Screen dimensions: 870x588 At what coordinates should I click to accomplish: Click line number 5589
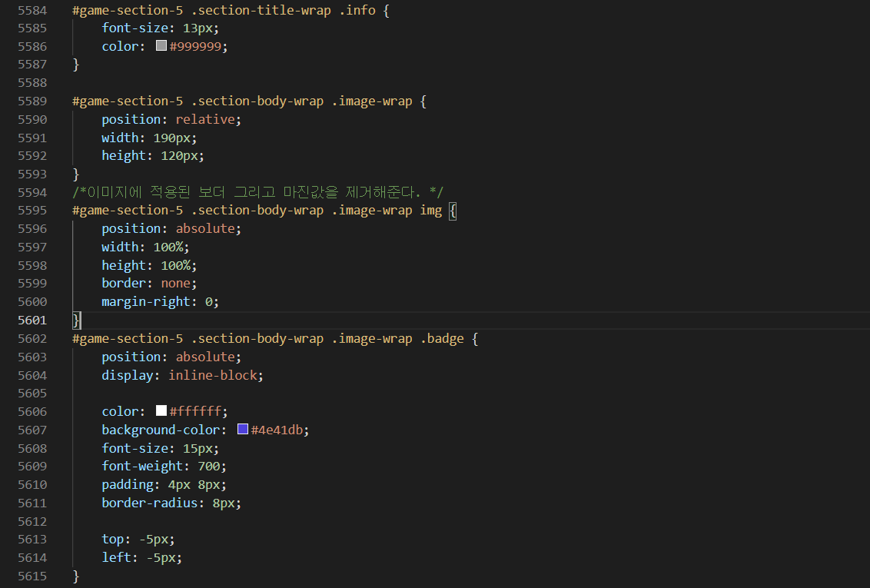(32, 101)
